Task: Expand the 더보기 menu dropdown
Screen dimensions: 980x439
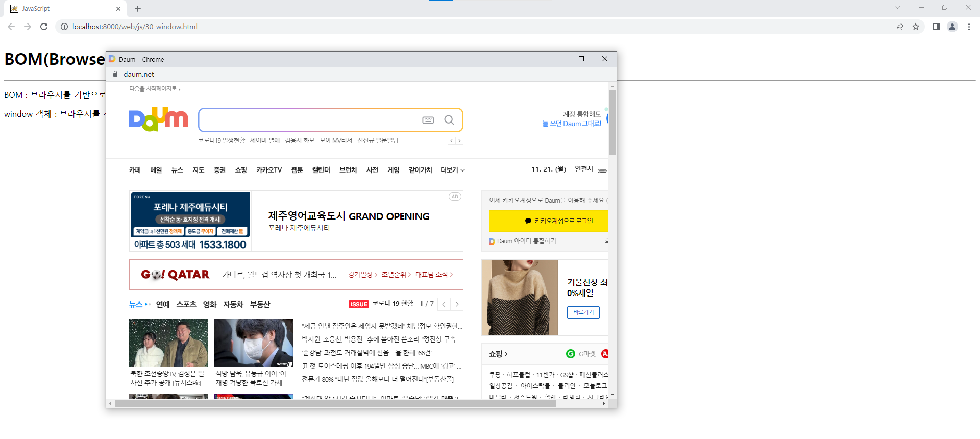Action: (x=453, y=170)
